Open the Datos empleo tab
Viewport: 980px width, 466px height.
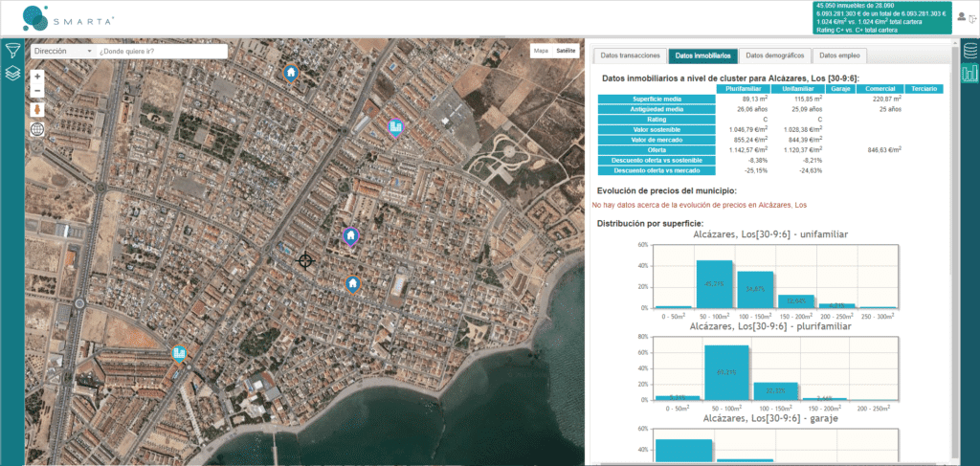[x=841, y=56]
